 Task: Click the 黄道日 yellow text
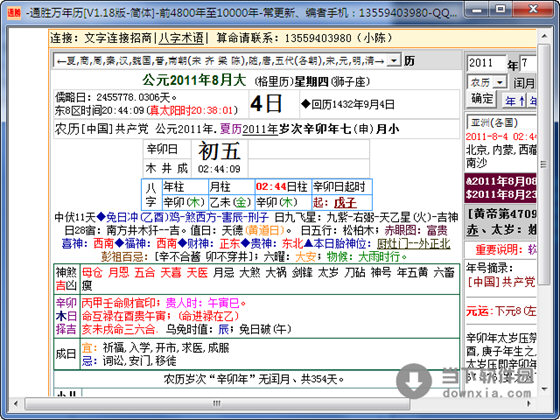tap(265, 230)
